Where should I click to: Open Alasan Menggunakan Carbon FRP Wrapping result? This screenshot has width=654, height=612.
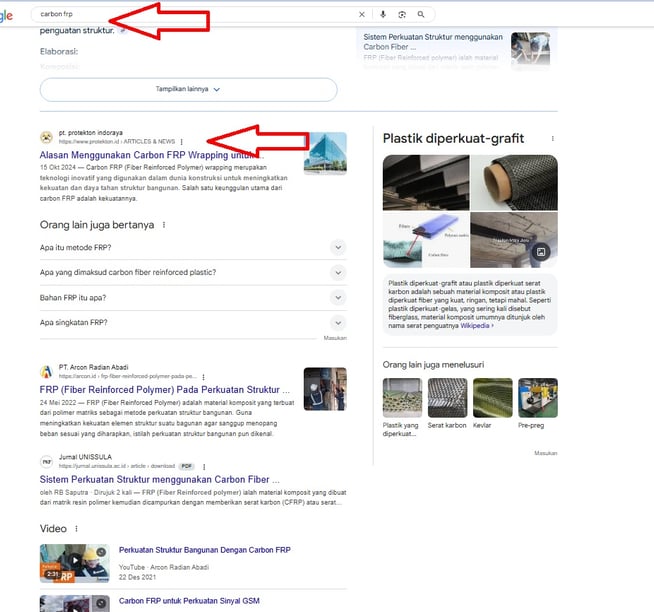click(x=151, y=155)
